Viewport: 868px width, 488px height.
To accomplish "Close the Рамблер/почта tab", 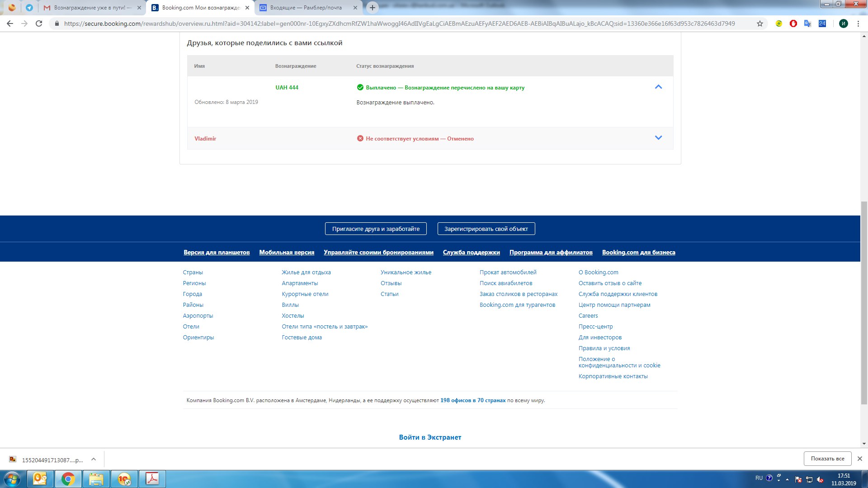I will (355, 8).
